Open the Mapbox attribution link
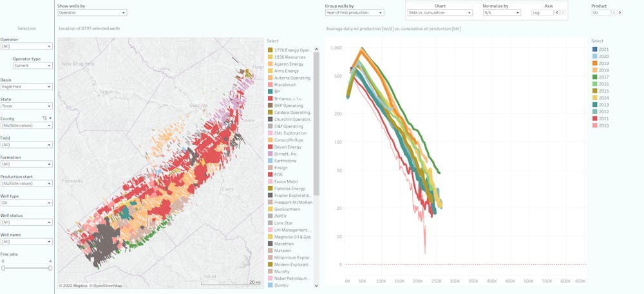This screenshot has width=644, height=294. [x=74, y=286]
